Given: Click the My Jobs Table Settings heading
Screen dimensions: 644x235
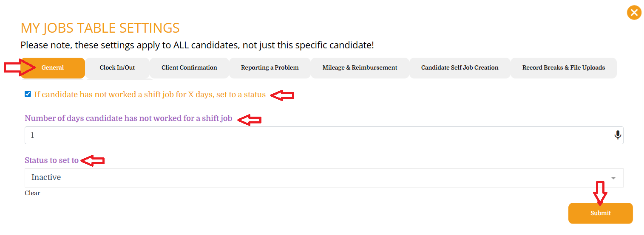Looking at the screenshot, I should pyautogui.click(x=100, y=28).
